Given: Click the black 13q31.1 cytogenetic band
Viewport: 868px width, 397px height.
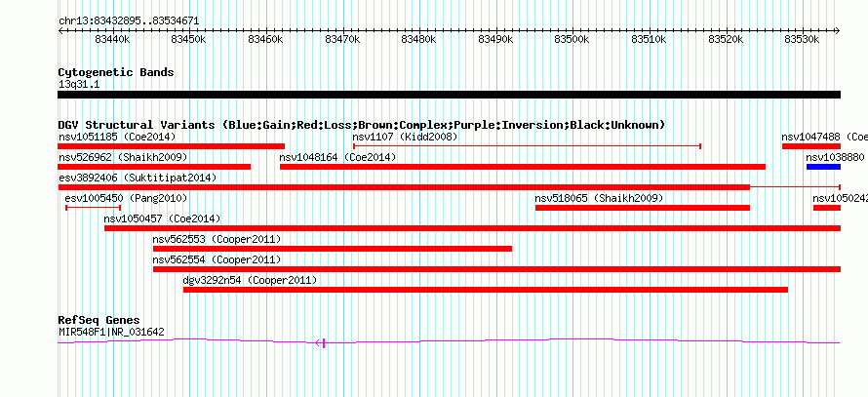Looking at the screenshot, I should click(x=449, y=95).
